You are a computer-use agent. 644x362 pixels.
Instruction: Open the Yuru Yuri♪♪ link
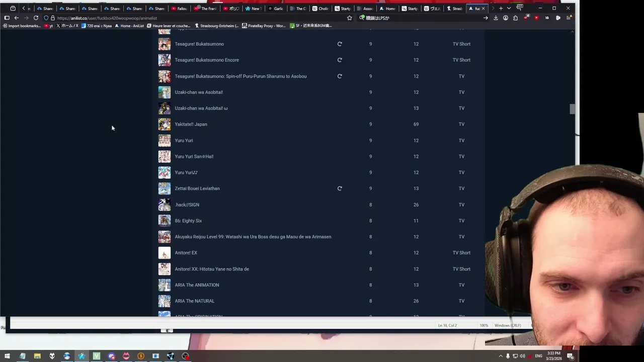(186, 172)
